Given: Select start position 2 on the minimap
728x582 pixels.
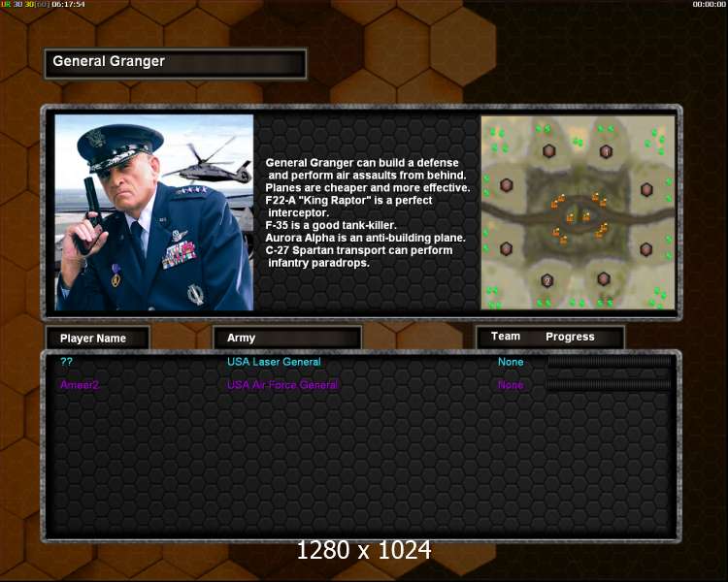Looking at the screenshot, I should (x=546, y=280).
